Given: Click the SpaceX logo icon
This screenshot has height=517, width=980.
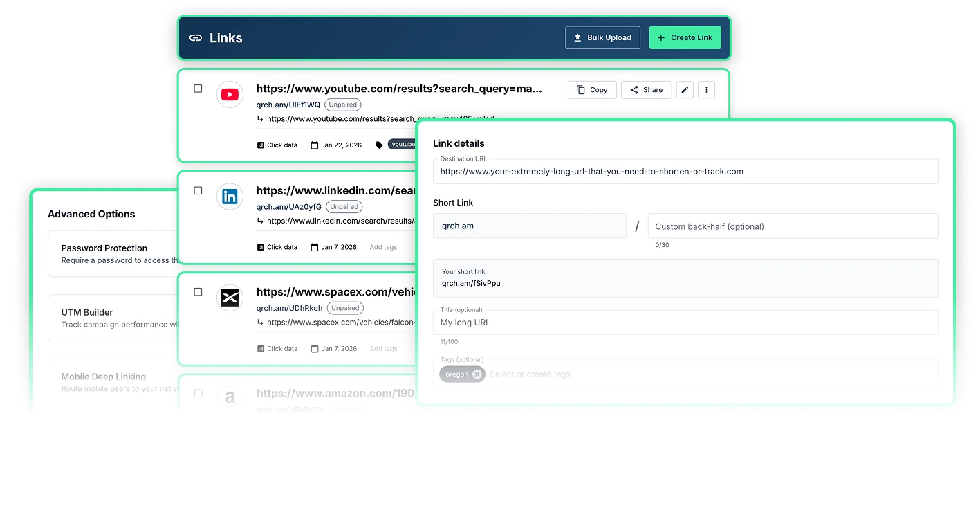Looking at the screenshot, I should (x=230, y=298).
